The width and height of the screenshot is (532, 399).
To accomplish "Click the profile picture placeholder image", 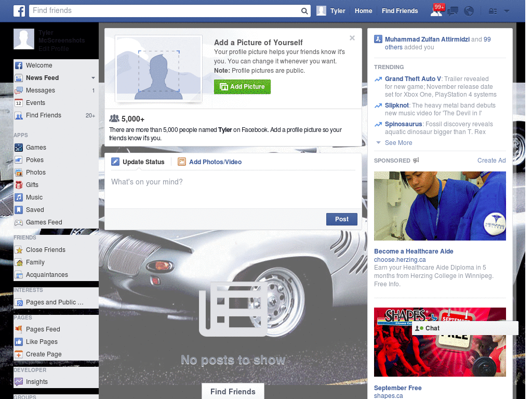I will 159,69.
